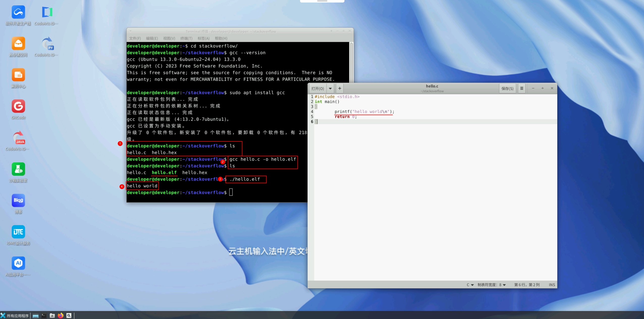Open the iDME design service icon

[x=18, y=232]
